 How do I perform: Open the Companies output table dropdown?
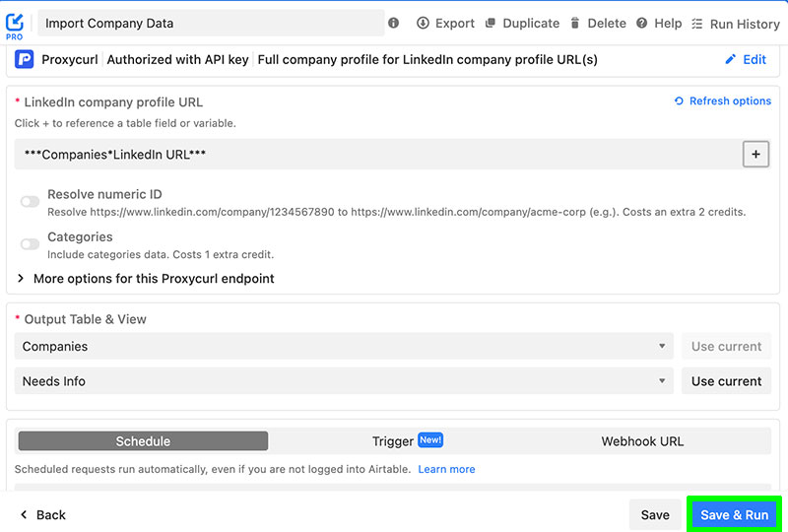click(x=344, y=346)
